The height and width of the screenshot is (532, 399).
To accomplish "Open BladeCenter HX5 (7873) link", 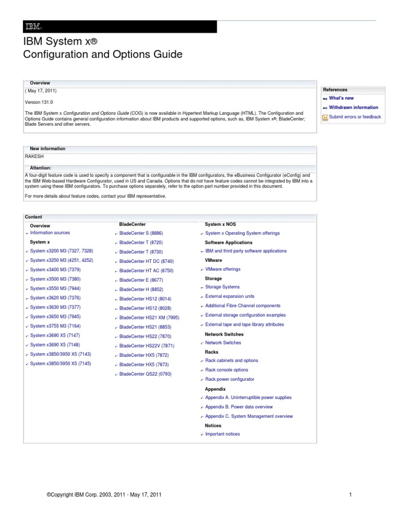I will pyautogui.click(x=144, y=365).
